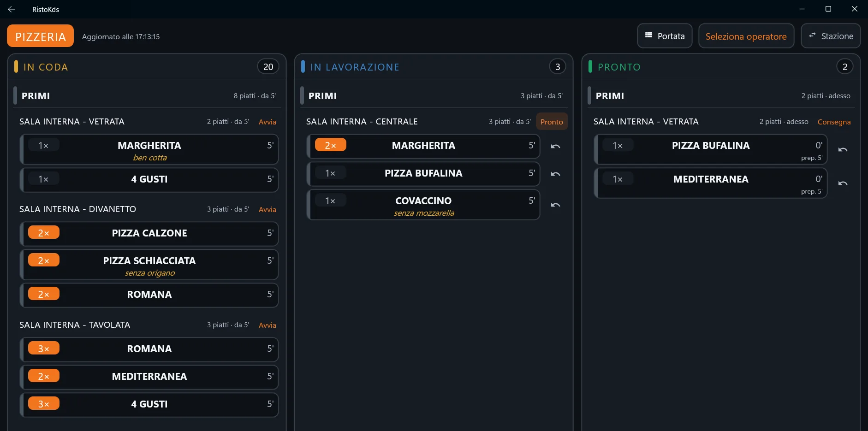The width and height of the screenshot is (868, 431).
Task: Undo the Covaccino in lavorazione item
Action: [x=555, y=205]
